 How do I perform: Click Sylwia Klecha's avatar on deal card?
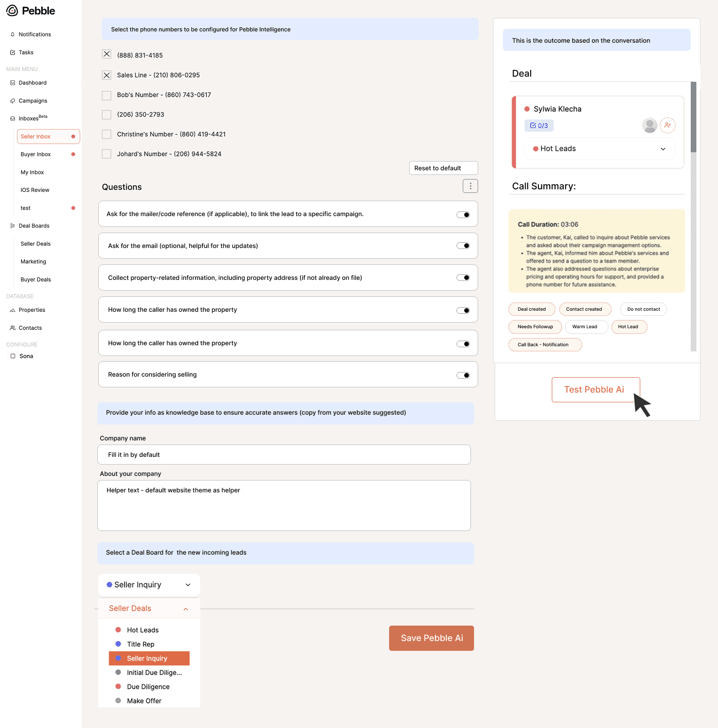tap(650, 125)
